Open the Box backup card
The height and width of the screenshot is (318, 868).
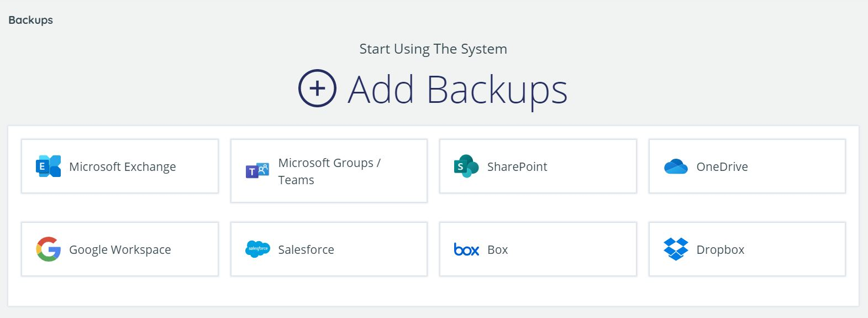538,249
